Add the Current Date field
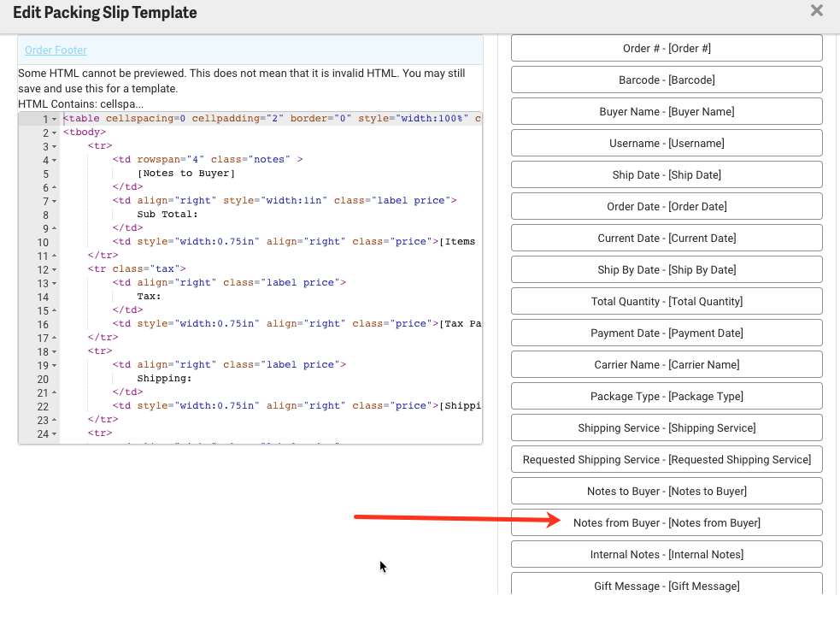This screenshot has height=619, width=840. pos(666,238)
